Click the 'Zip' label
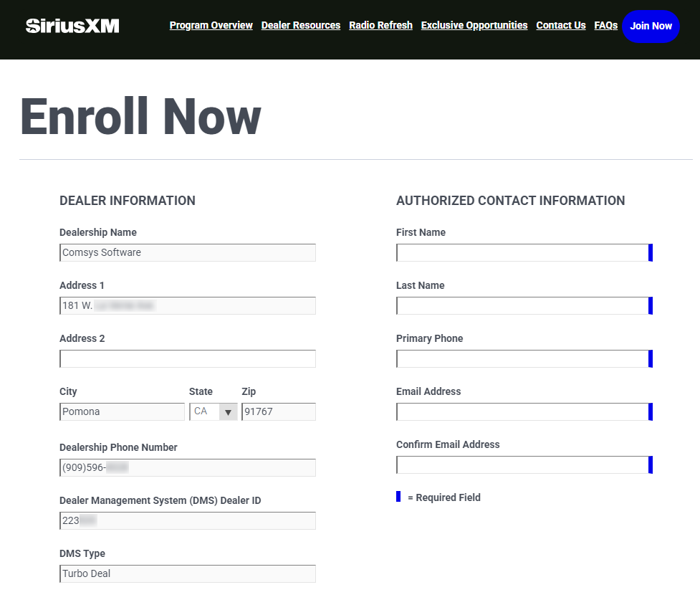The height and width of the screenshot is (610, 700). 249,391
